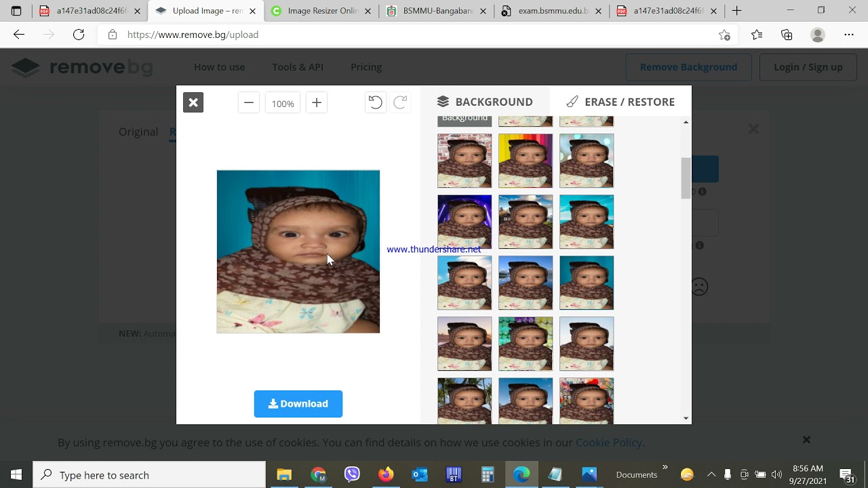Zoom out with the minus button

(249, 103)
